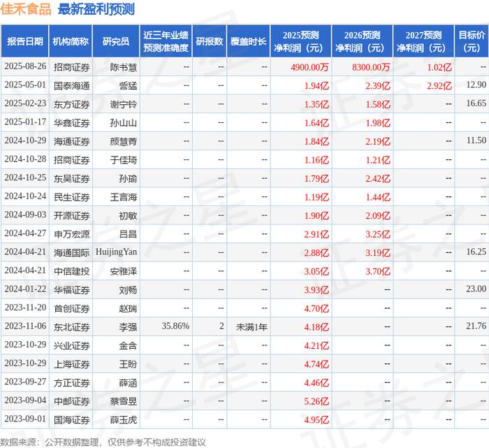Select analyst name 金含

(x=128, y=345)
